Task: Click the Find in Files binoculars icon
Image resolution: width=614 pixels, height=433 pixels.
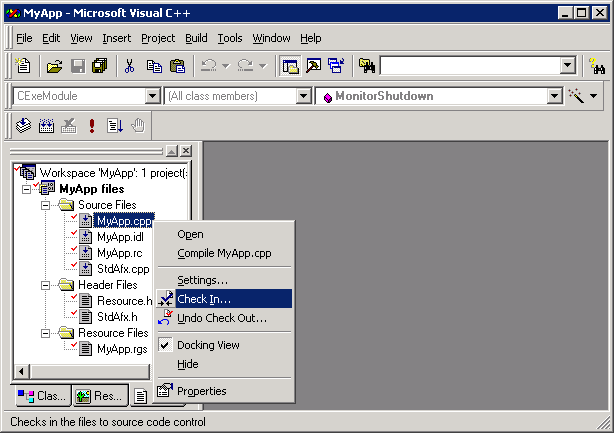Action: (x=366, y=66)
